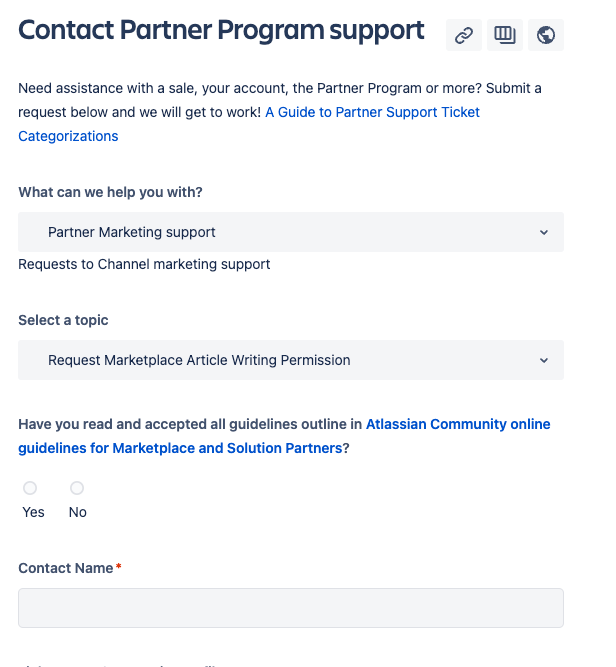Click the copy link chain icon
The width and height of the screenshot is (616, 667).
coord(463,36)
